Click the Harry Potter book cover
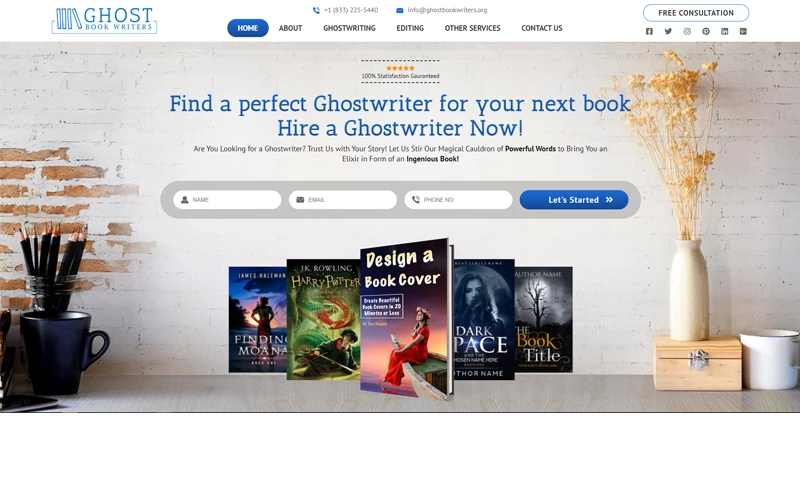 coord(323,319)
